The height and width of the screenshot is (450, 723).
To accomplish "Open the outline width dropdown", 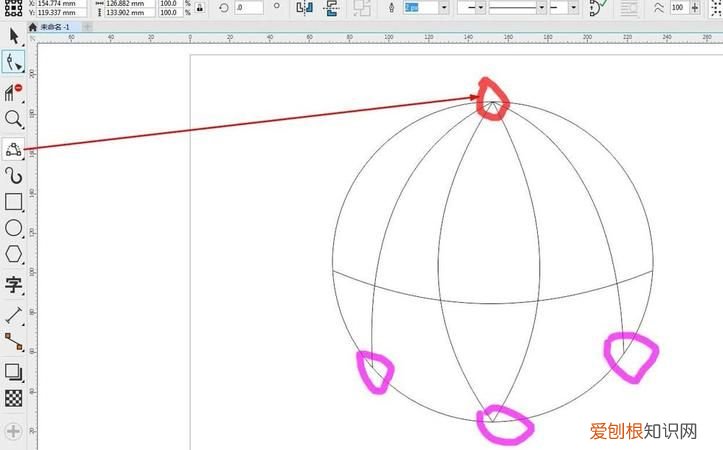I will coord(444,7).
